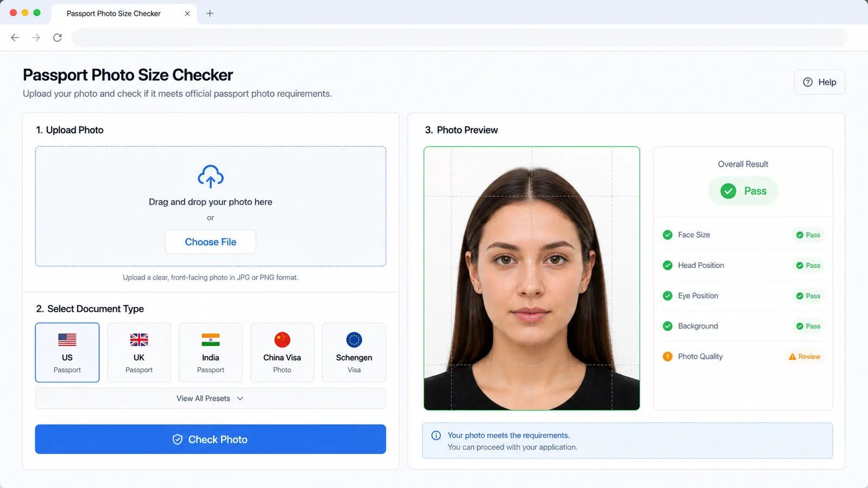Click the cloud upload icon
This screenshot has height=488, width=868.
[x=210, y=176]
